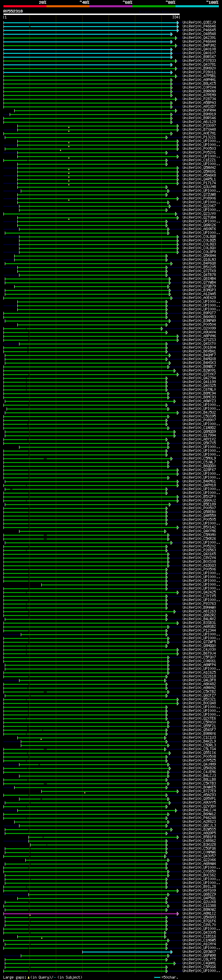The height and width of the screenshot is (980, 222).
Task: Select the UniRef100_Q5K6H3 label
Action: (x=199, y=917)
